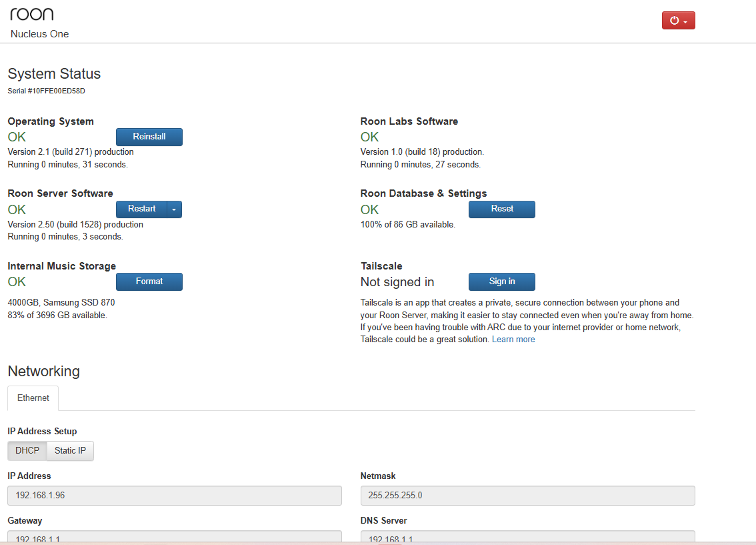This screenshot has width=756, height=545.
Task: Restart the Roon Server Software
Action: point(142,209)
